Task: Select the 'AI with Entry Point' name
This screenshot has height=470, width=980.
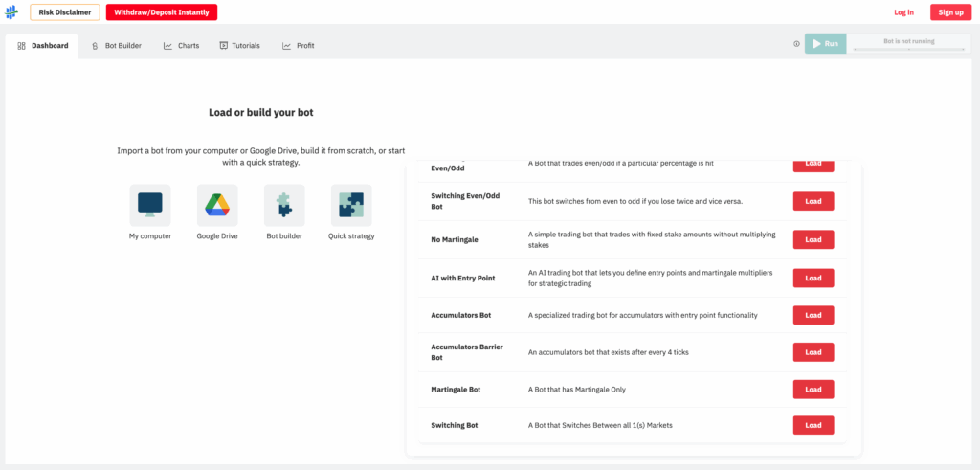Action: tap(463, 279)
